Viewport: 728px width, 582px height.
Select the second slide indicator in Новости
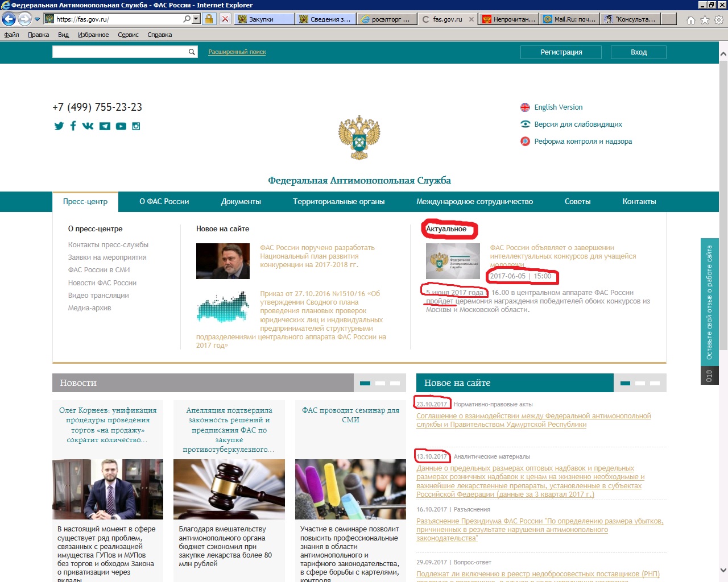click(x=380, y=383)
